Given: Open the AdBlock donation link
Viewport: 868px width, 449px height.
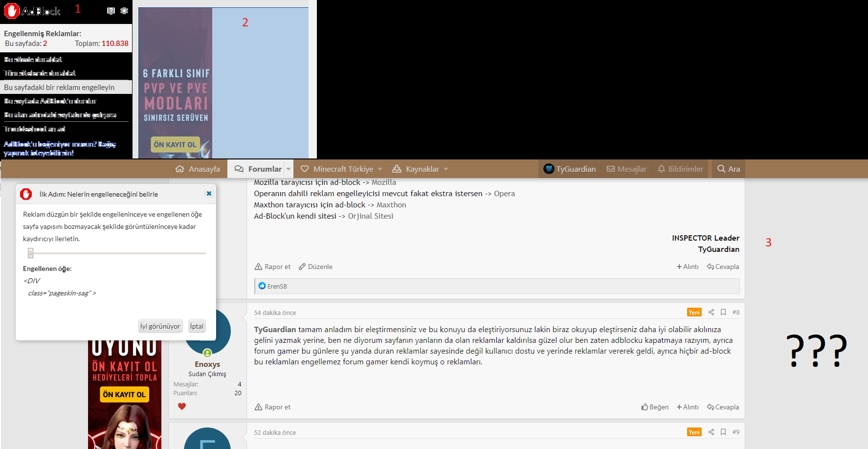Looking at the screenshot, I should [60, 148].
